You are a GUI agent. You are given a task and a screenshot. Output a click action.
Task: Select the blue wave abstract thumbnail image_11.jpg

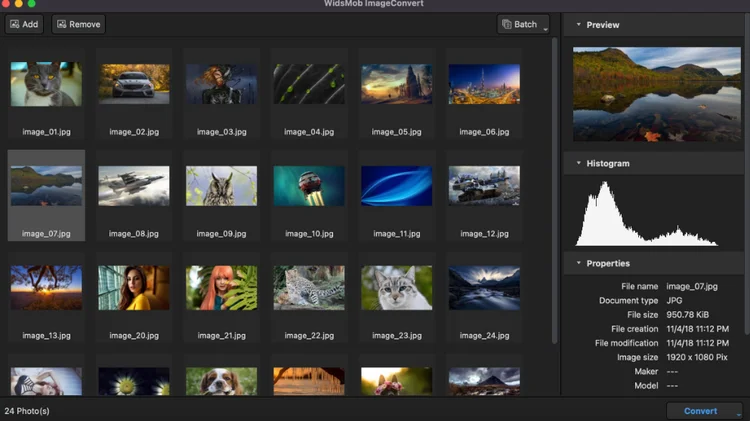pyautogui.click(x=397, y=186)
